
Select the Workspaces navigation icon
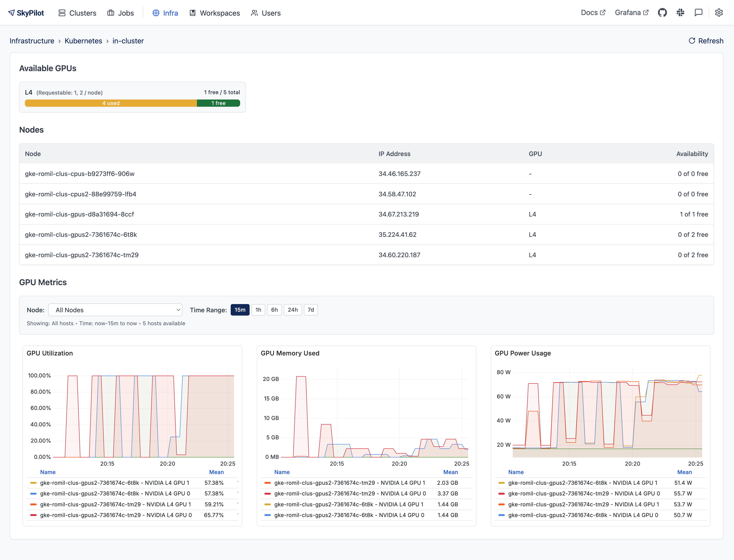(x=192, y=12)
